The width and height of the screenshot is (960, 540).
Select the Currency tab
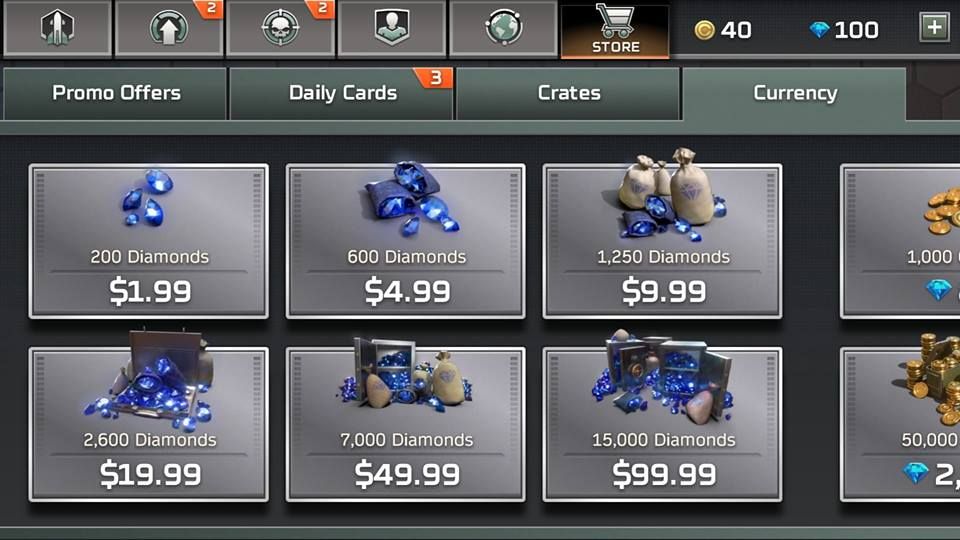(795, 93)
